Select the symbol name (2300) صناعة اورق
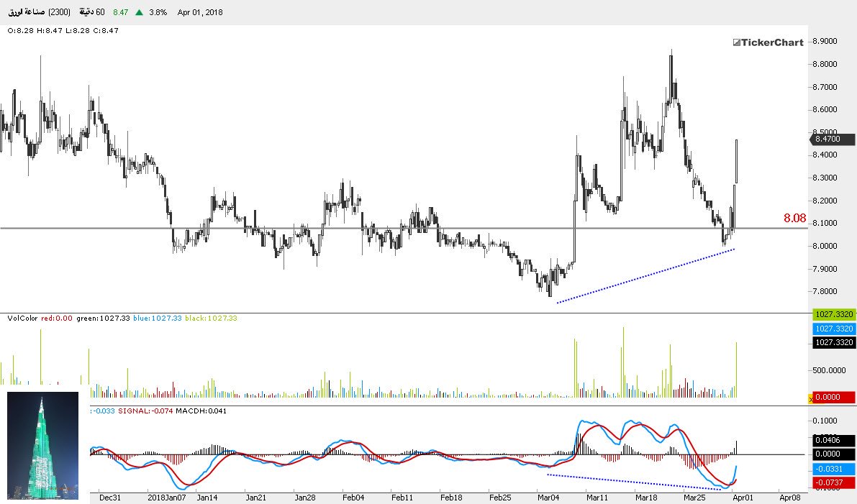Screen dimensions: 857x504 (x=39, y=12)
